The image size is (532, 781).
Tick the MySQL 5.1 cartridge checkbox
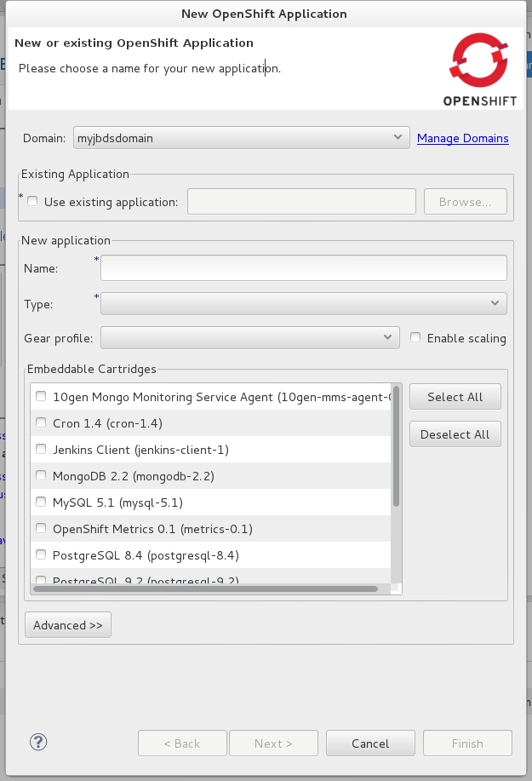[41, 502]
